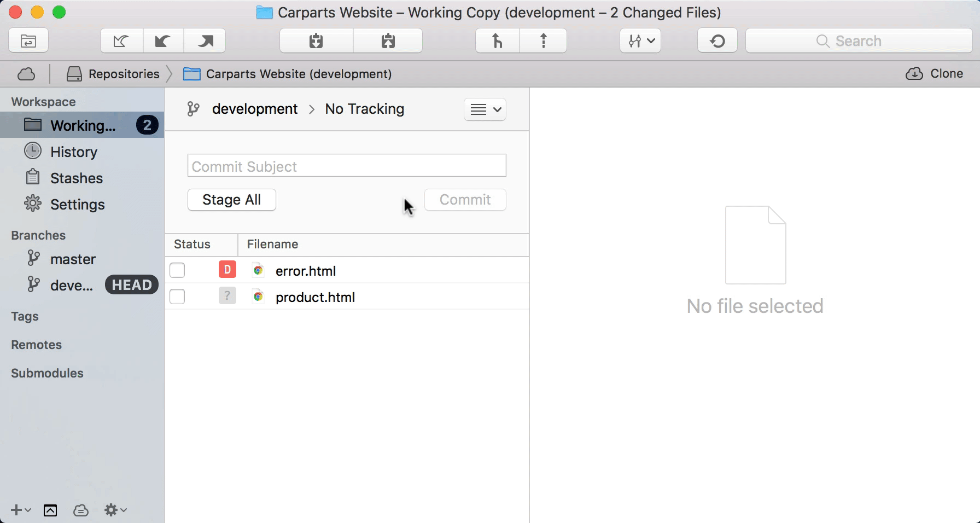This screenshot has height=523, width=980.
Task: Check the checkbox for error.html
Action: coord(177,270)
